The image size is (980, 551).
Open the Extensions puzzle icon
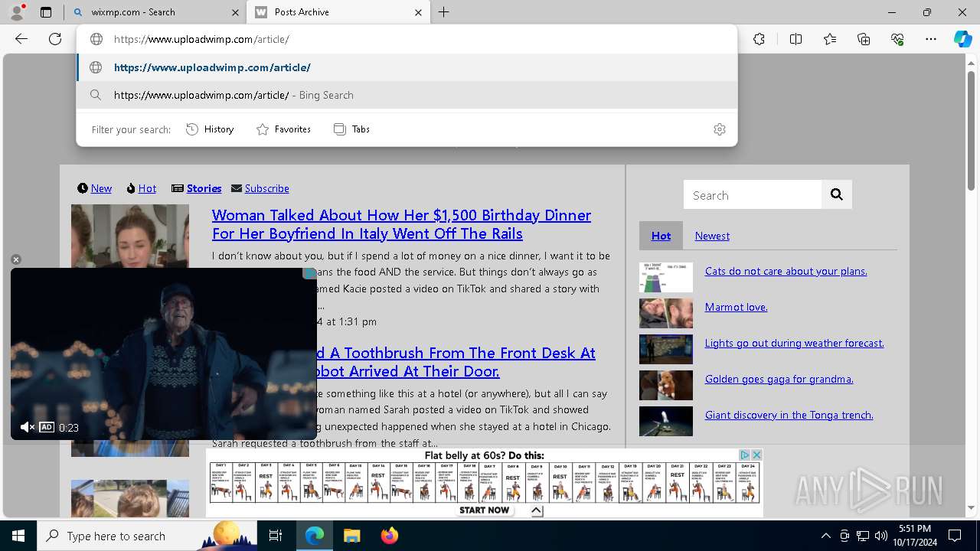(x=759, y=39)
